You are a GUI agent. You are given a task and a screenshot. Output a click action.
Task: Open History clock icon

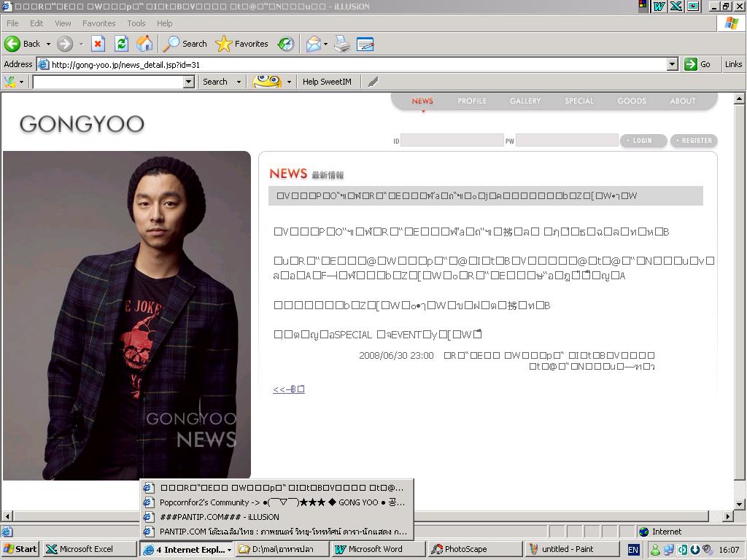click(x=286, y=44)
